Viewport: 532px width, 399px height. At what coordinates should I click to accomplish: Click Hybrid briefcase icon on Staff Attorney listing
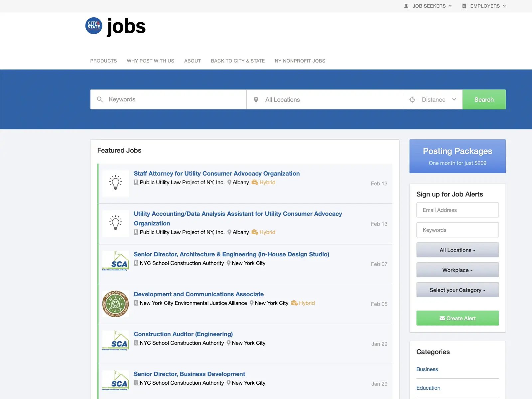tap(255, 182)
